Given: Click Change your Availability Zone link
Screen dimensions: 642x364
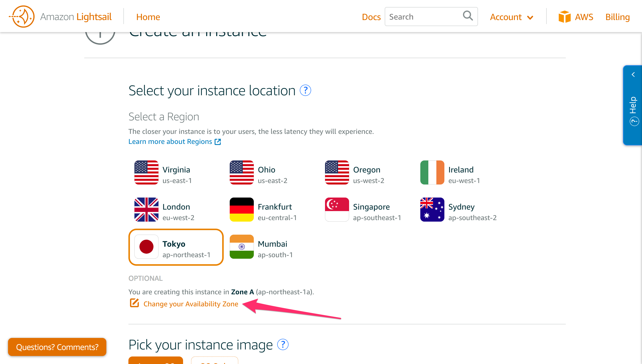Looking at the screenshot, I should click(191, 304).
